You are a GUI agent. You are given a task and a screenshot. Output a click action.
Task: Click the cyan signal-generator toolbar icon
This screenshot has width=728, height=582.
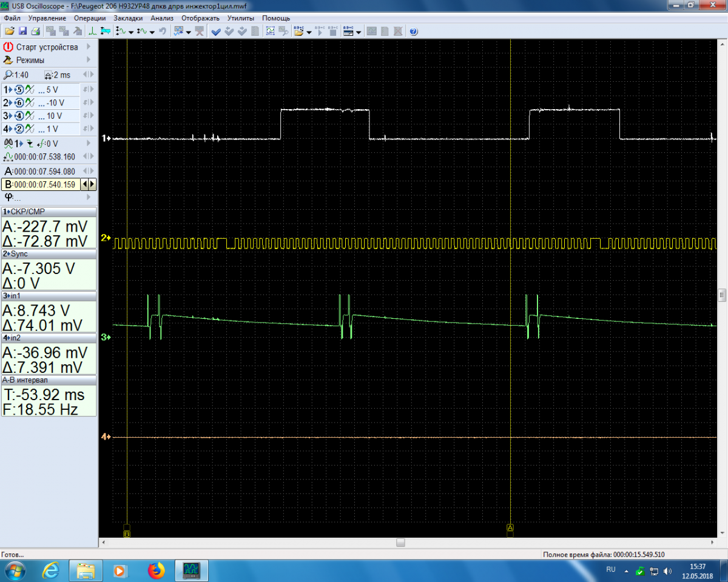point(106,31)
